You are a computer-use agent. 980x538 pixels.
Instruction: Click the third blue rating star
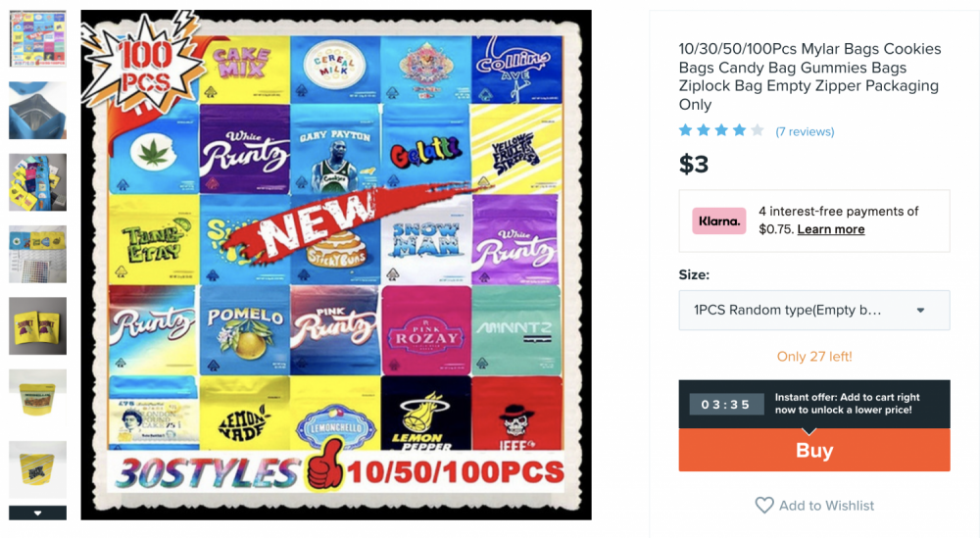[x=721, y=130]
